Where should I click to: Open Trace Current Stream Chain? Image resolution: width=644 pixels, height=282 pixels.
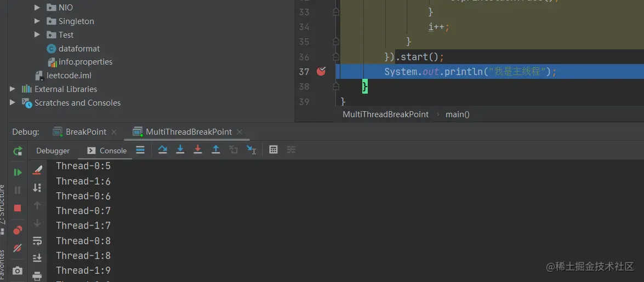[291, 150]
